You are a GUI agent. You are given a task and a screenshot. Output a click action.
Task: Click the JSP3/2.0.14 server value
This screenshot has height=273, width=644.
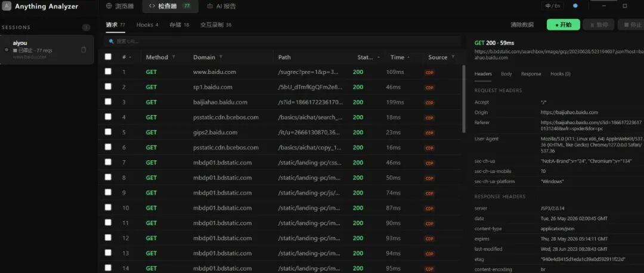553,208
